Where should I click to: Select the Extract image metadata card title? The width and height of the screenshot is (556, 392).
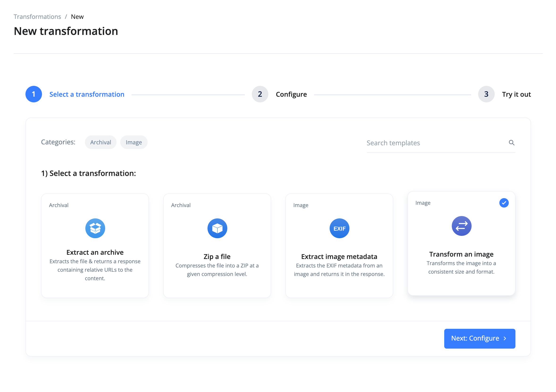339,256
